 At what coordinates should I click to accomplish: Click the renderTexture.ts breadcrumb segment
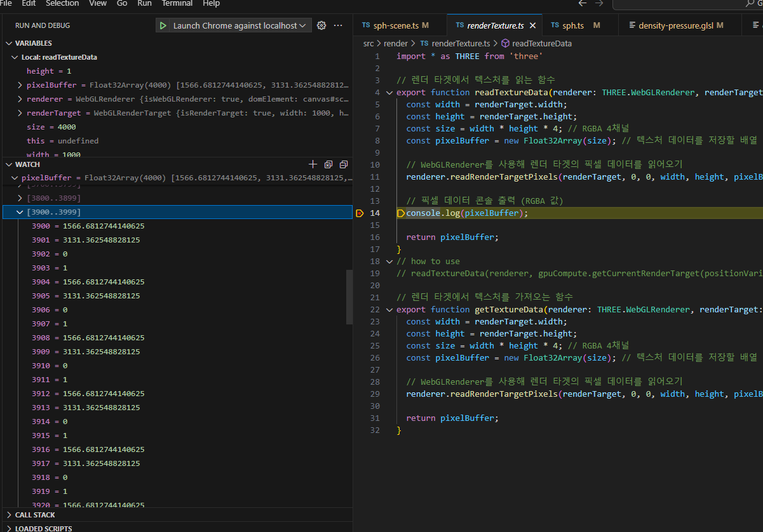[x=461, y=44]
